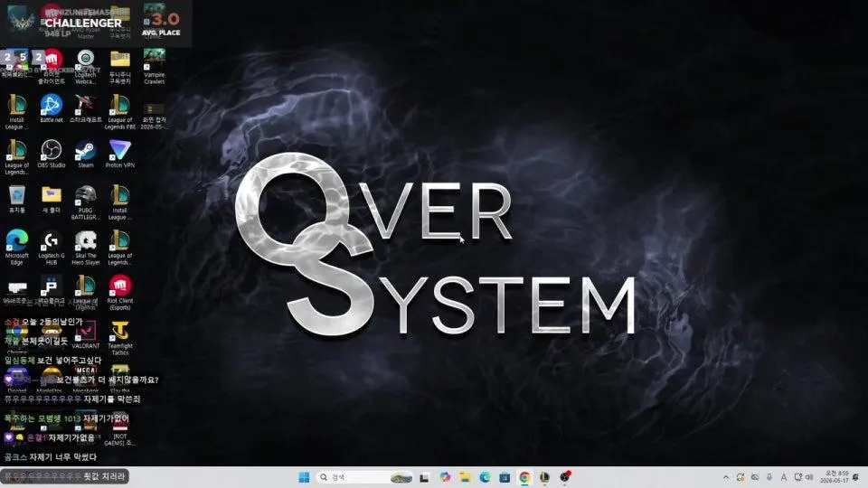Open the Steam desktop shortcut

click(x=85, y=154)
